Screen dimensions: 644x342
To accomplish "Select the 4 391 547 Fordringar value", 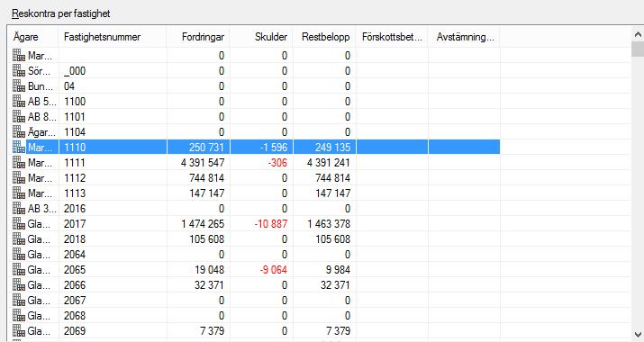I will tap(203, 163).
